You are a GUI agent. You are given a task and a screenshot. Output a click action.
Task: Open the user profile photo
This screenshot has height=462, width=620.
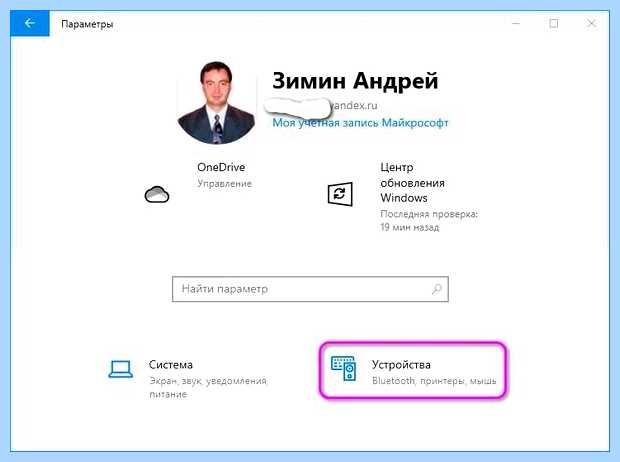[x=216, y=103]
